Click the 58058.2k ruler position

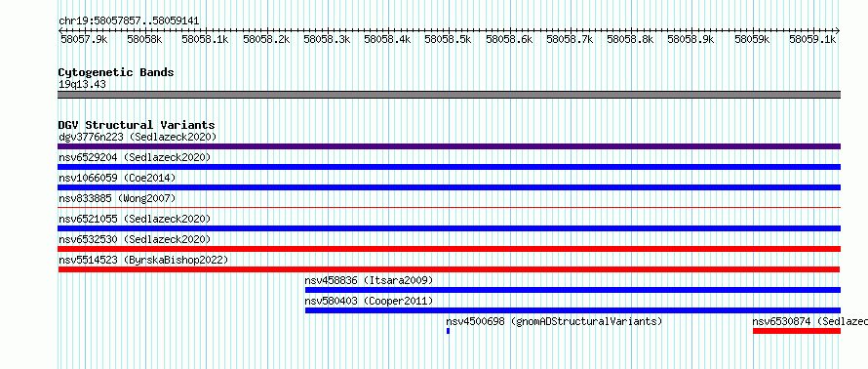coord(266,39)
